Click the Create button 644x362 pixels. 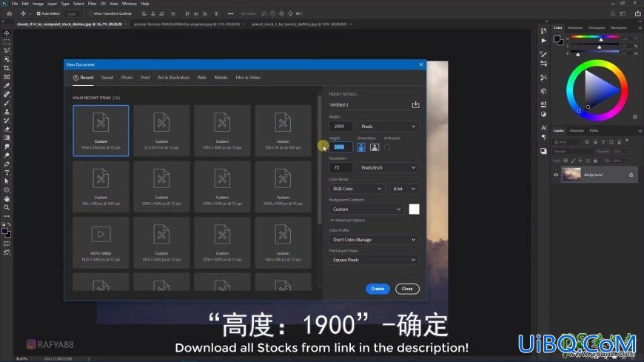(x=378, y=289)
